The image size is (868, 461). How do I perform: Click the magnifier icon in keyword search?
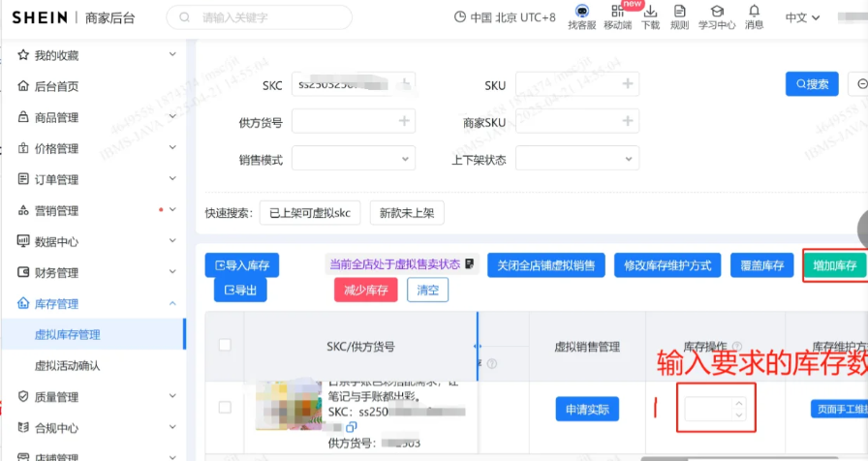pos(184,17)
